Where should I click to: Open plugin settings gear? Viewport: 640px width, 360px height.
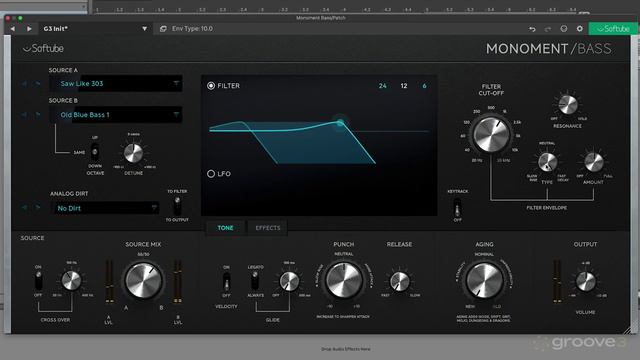click(580, 29)
